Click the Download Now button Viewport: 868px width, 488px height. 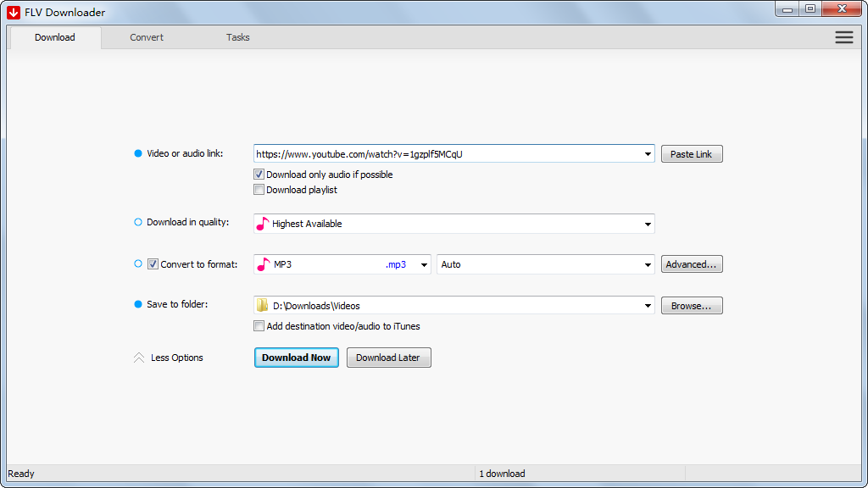297,358
